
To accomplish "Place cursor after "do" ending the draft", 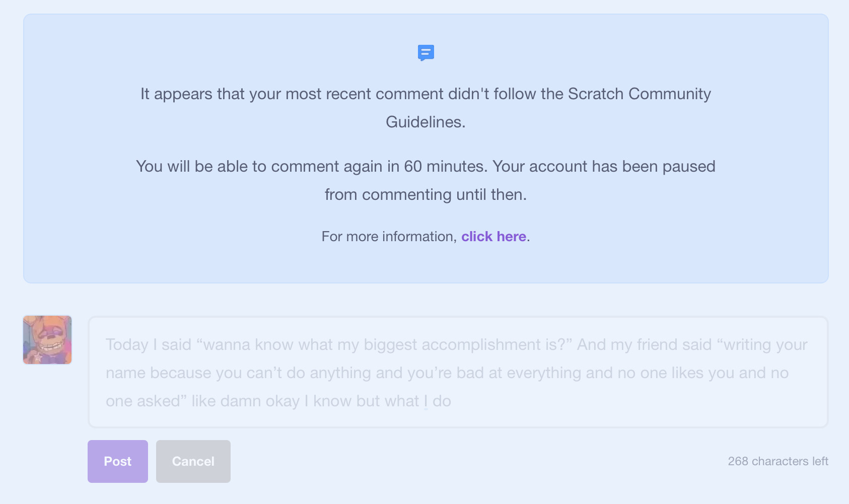I will click(x=452, y=401).
